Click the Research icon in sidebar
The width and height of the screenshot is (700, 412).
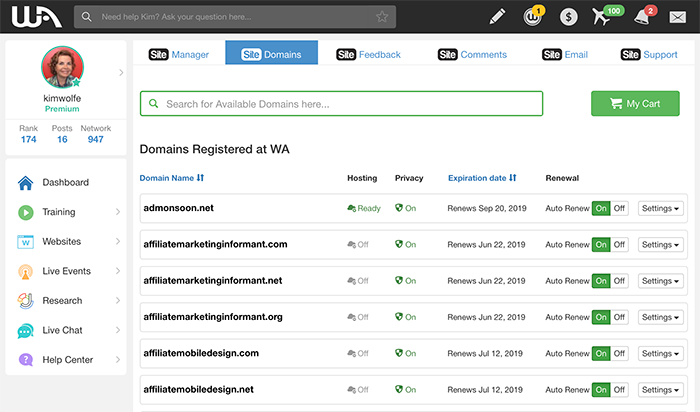click(25, 301)
